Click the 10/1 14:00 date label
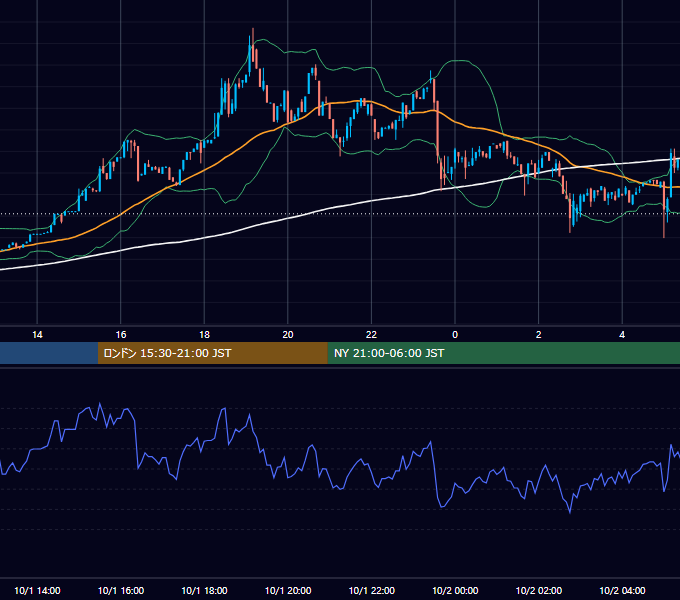This screenshot has height=600, width=680. 37,590
